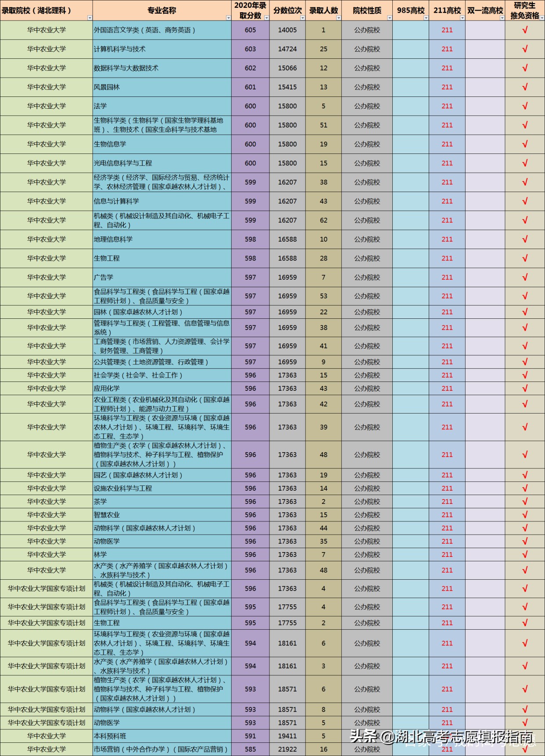Viewport: 545px width, 756px height.
Task: Click the checkmark in the 茶学 row
Action: pos(525,502)
